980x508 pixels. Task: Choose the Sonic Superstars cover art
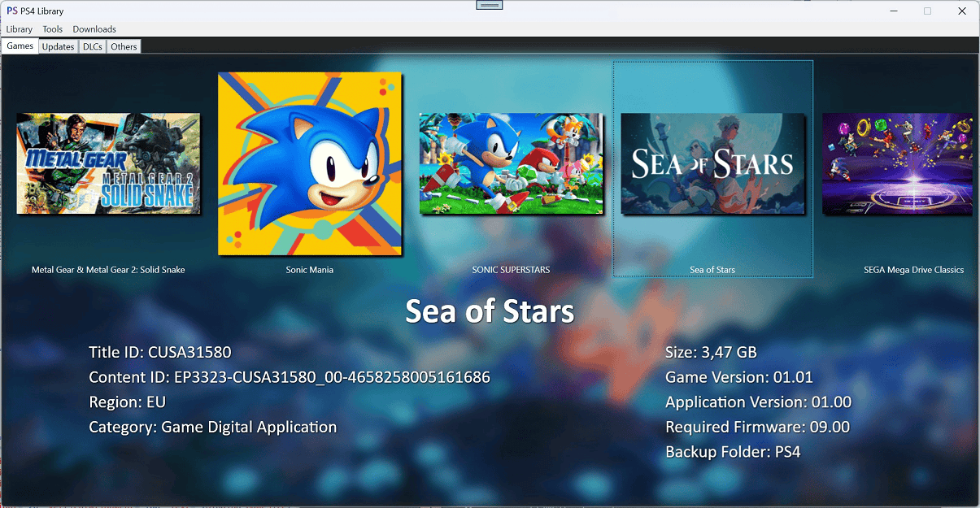pyautogui.click(x=511, y=163)
